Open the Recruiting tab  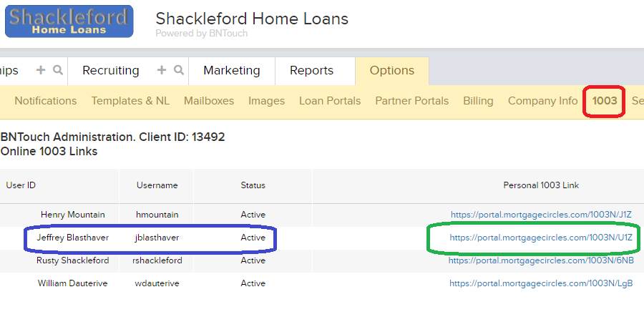coord(110,71)
